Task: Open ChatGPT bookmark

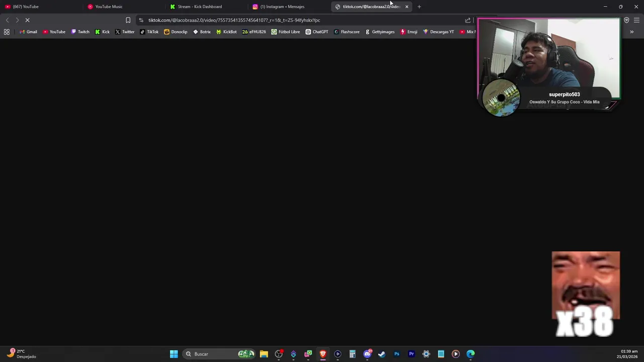Action: coord(317,32)
